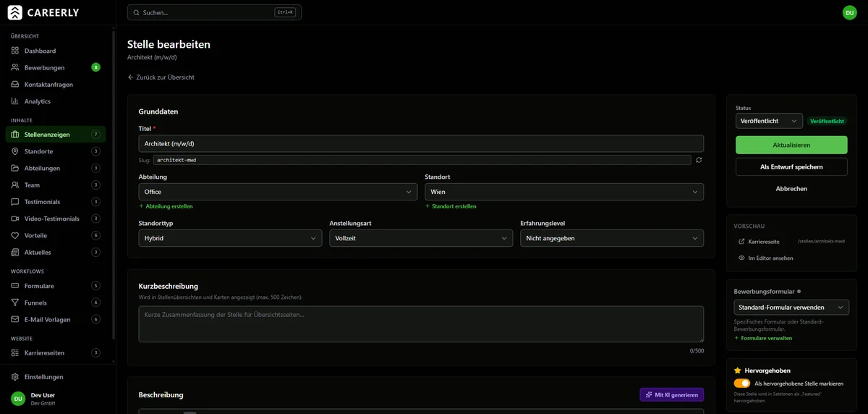Image resolution: width=868 pixels, height=414 pixels.
Task: Open Bewerbungen in the sidebar
Action: click(56, 67)
